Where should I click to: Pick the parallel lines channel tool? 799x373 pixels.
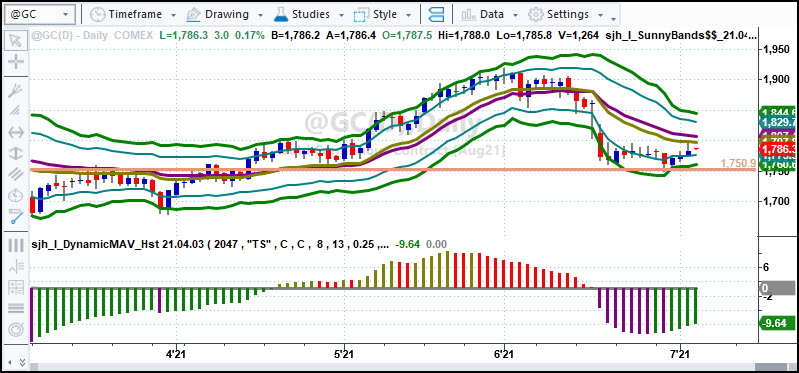(x=16, y=174)
